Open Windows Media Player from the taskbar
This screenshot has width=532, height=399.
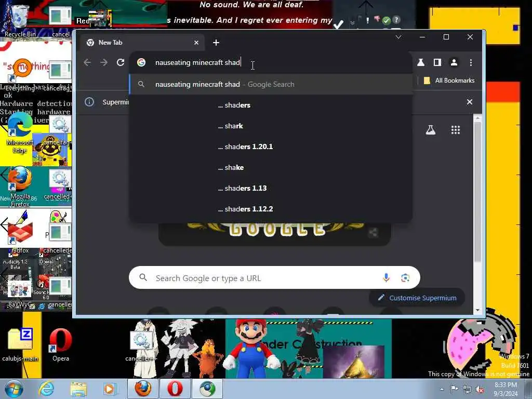(x=110, y=389)
